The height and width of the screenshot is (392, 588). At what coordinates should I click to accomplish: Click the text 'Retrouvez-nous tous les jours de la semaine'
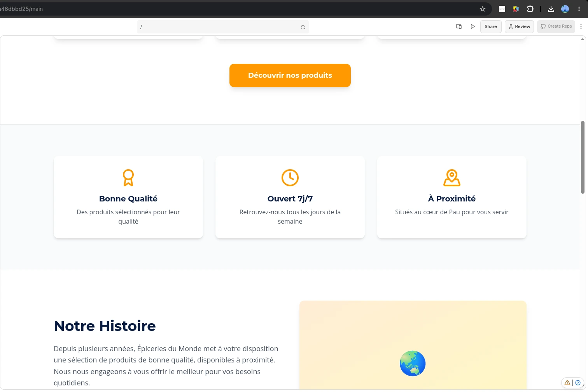tap(290, 217)
